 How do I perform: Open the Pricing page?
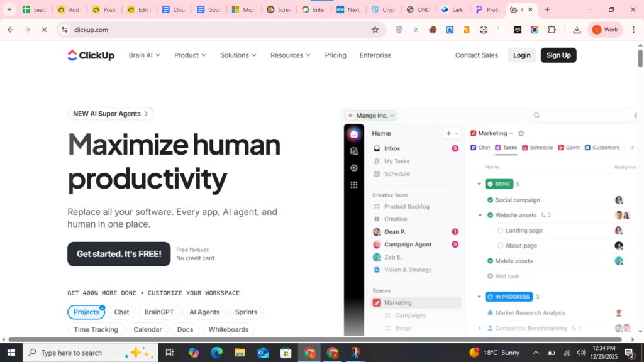tap(335, 55)
